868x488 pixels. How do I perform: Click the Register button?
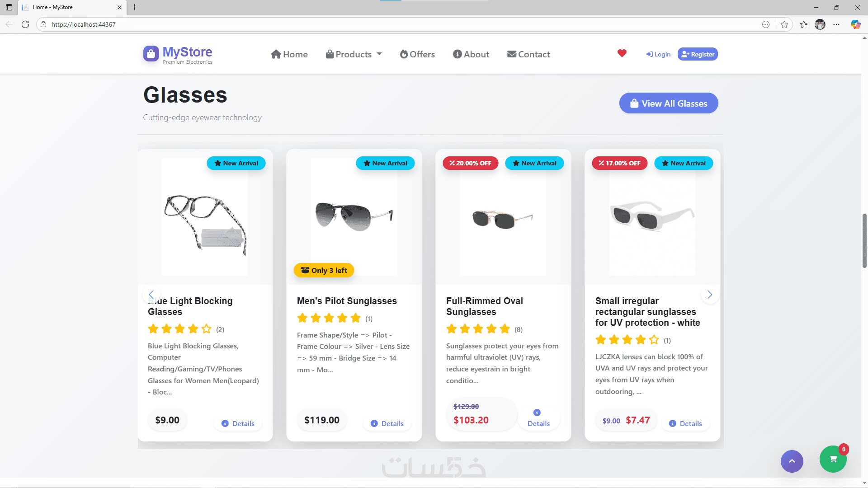[x=698, y=54]
